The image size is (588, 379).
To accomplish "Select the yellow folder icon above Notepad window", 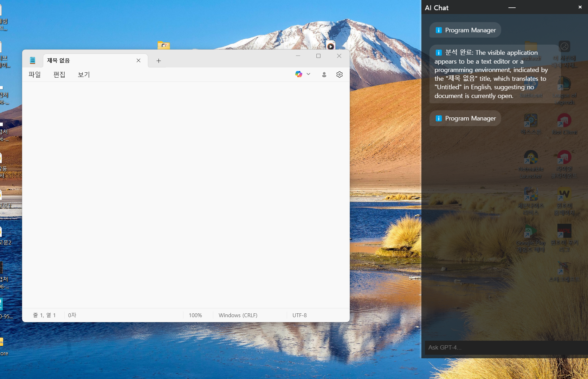I will pyautogui.click(x=164, y=45).
